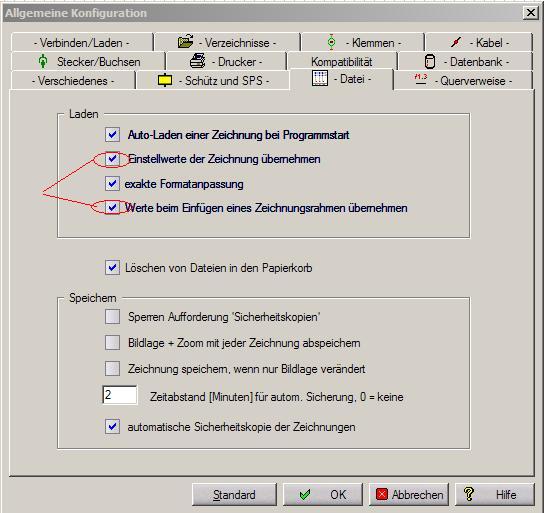544x513 pixels.
Task: Click the printer icon on Drucker tab
Action: 197,61
